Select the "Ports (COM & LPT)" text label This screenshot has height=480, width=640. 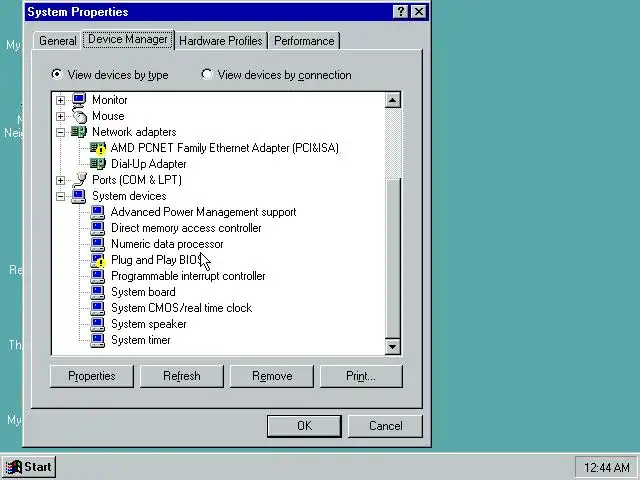[137, 180]
